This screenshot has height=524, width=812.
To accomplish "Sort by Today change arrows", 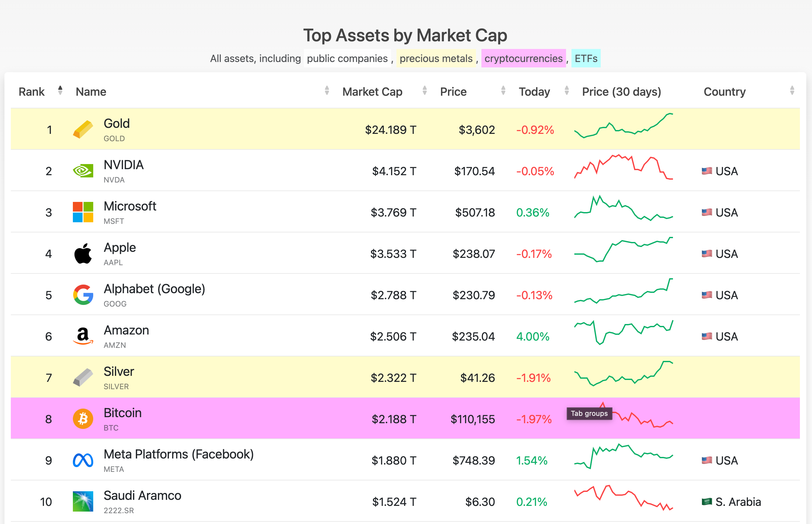I will point(567,91).
